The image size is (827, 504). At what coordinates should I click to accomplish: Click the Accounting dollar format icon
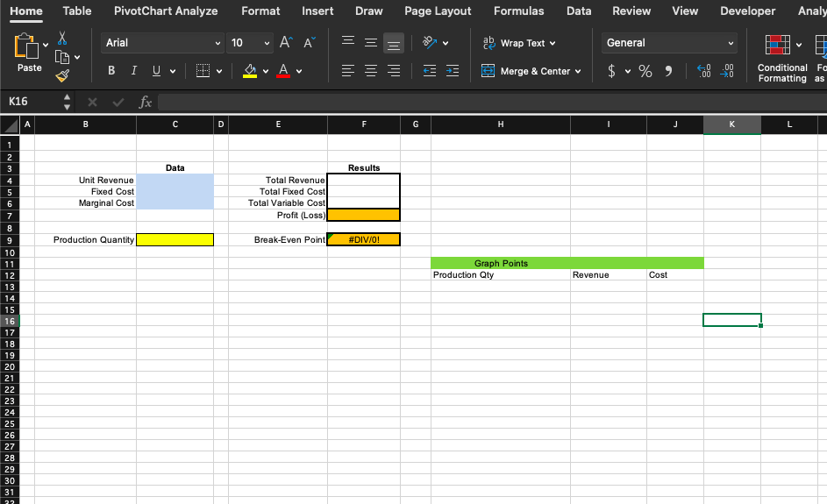click(611, 71)
